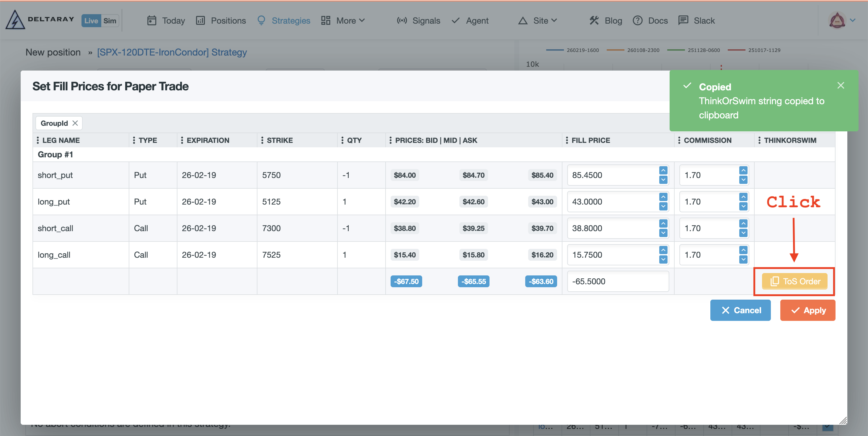Image resolution: width=868 pixels, height=436 pixels.
Task: Open the STRIKE column menu icon
Action: point(262,140)
